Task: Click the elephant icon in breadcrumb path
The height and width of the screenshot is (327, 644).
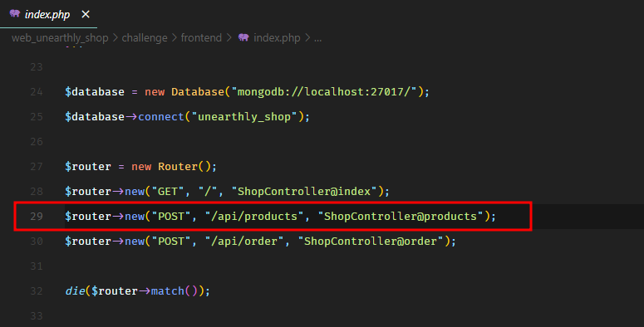Action: 243,37
